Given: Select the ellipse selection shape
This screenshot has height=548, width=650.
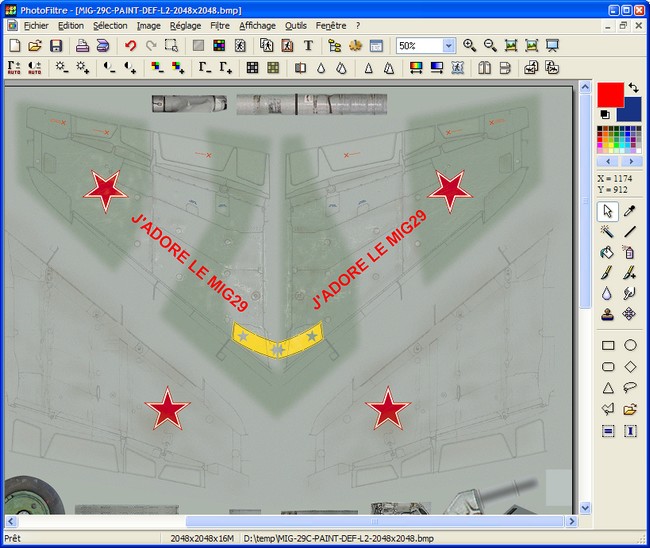Looking at the screenshot, I should coord(630,345).
